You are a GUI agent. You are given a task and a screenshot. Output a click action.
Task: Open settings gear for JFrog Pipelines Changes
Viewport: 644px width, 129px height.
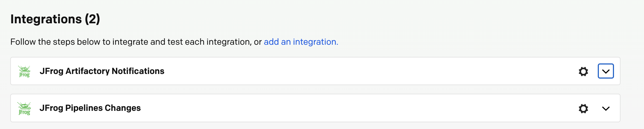[x=583, y=108]
